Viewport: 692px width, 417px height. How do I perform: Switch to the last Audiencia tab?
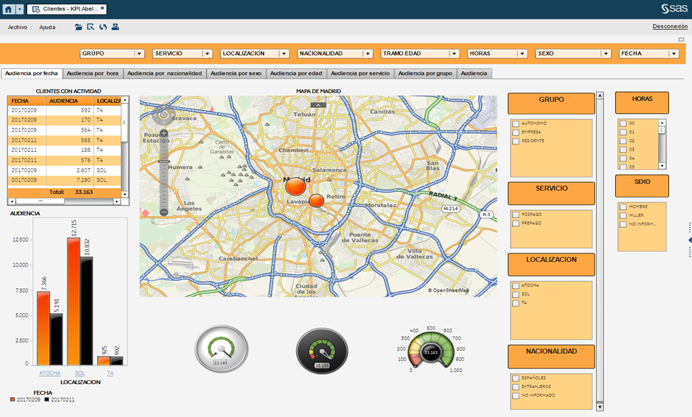click(x=474, y=73)
